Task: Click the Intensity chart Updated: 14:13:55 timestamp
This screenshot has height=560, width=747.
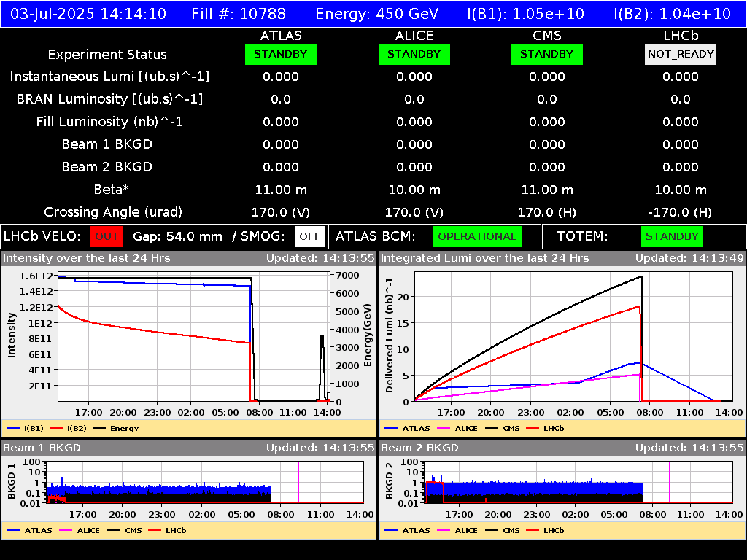Action: tap(320, 258)
